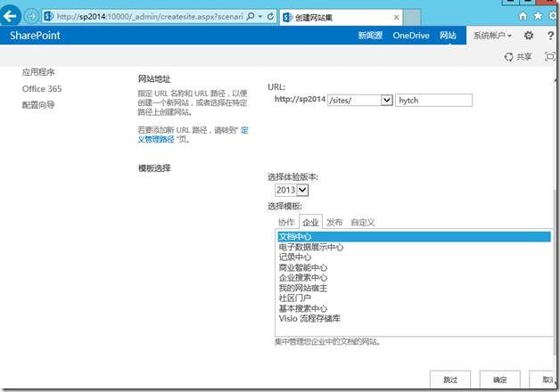Select 记录中心 template
Screen dimensions: 560x392
(x=415, y=257)
